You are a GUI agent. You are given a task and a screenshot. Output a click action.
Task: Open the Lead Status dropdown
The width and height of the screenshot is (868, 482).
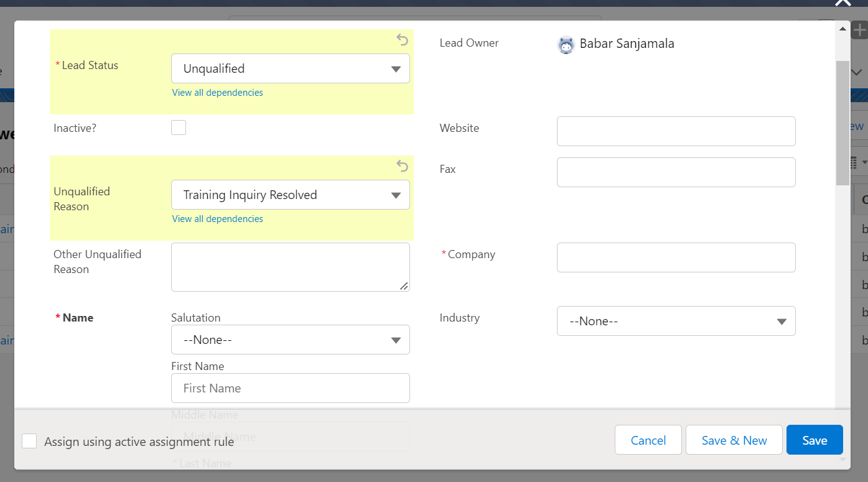pos(290,68)
